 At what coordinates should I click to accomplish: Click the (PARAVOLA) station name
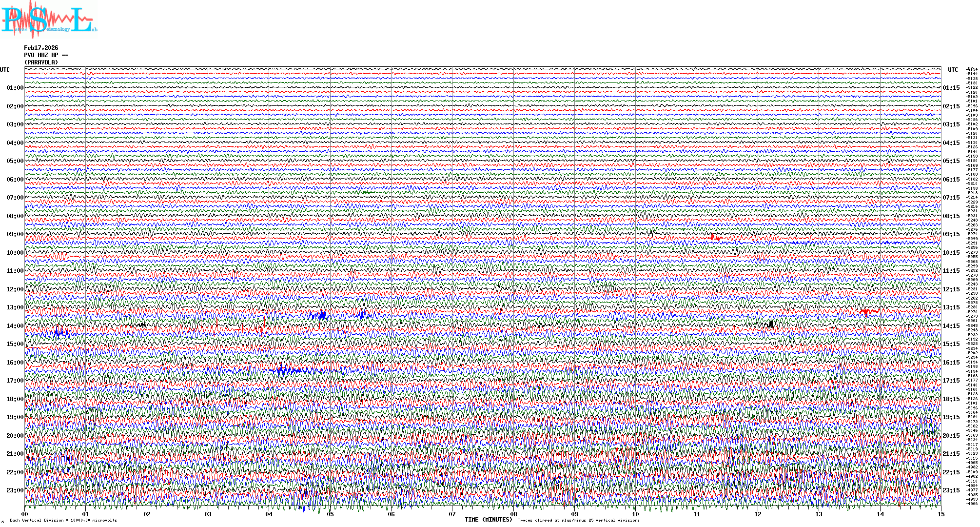pyautogui.click(x=41, y=62)
